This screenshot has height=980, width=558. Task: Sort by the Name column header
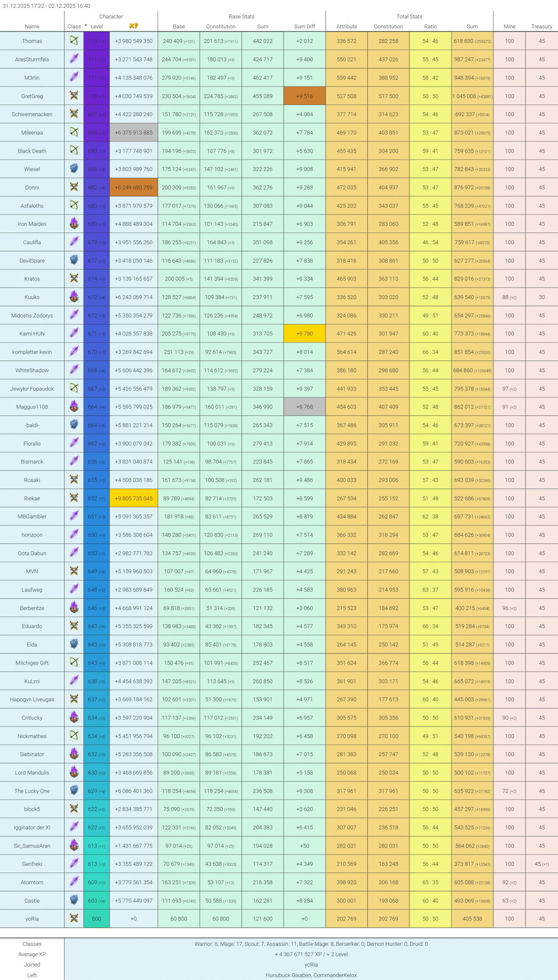click(x=32, y=26)
